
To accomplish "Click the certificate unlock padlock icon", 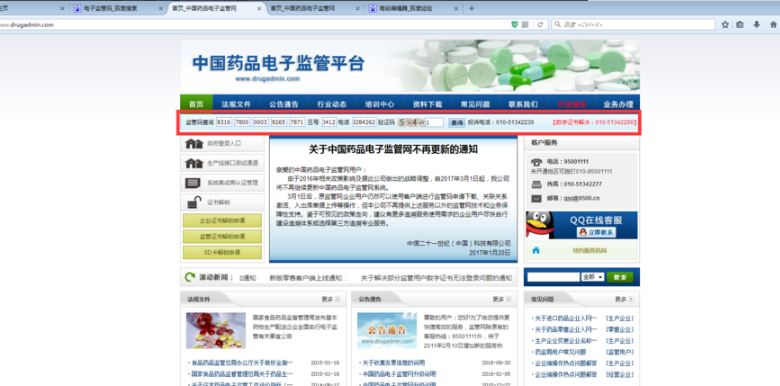I will 194,202.
